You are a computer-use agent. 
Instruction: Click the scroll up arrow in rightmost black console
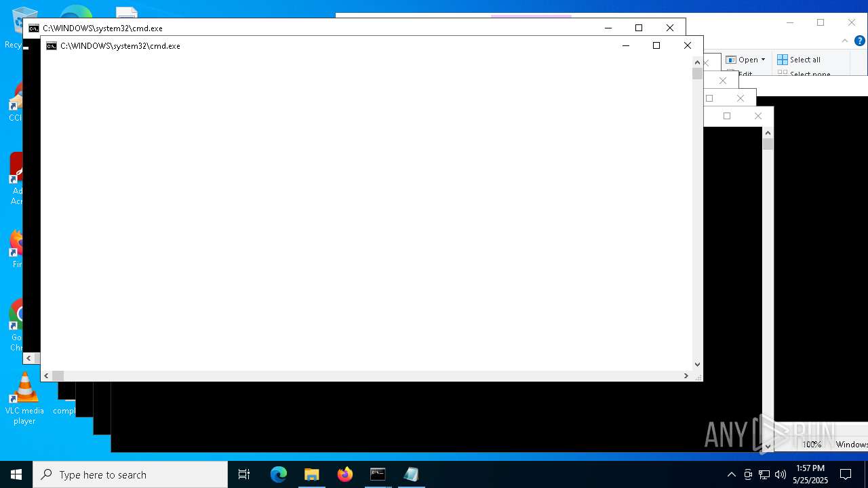pyautogui.click(x=768, y=133)
